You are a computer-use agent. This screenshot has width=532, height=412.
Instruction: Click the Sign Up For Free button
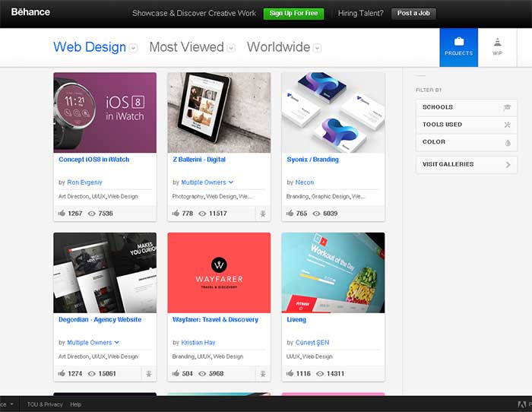[x=293, y=14]
